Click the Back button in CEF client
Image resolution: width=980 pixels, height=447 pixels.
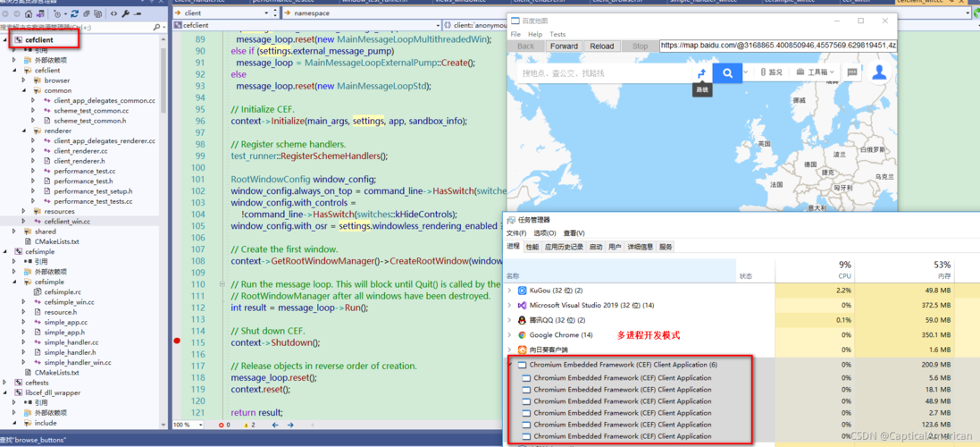(526, 46)
